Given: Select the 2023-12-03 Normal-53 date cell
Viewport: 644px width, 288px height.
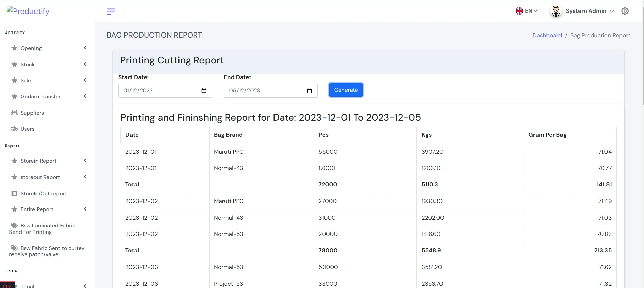Looking at the screenshot, I should tap(165, 267).
